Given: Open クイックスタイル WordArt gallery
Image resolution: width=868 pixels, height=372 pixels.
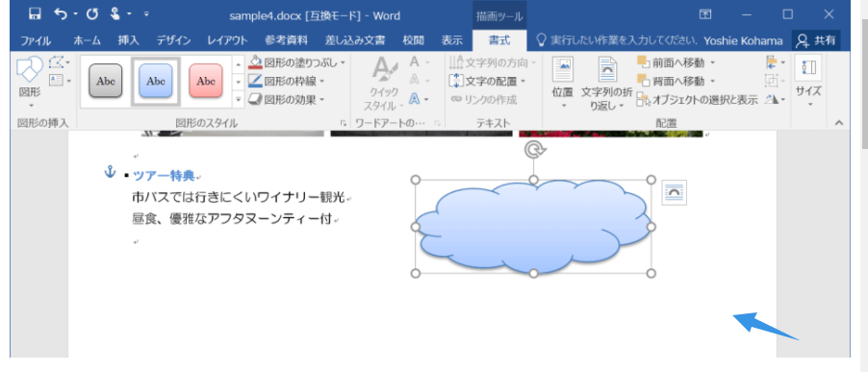Looking at the screenshot, I should point(383,83).
